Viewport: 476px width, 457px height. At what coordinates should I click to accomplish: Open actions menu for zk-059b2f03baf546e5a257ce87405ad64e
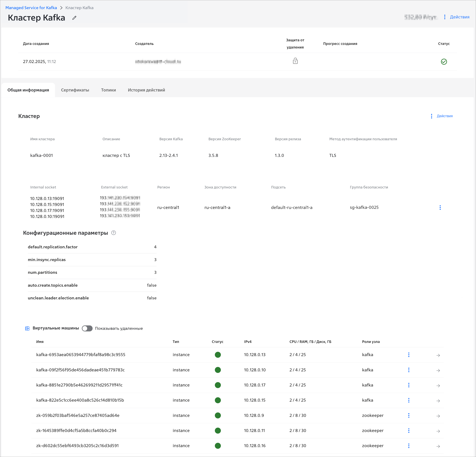408,415
